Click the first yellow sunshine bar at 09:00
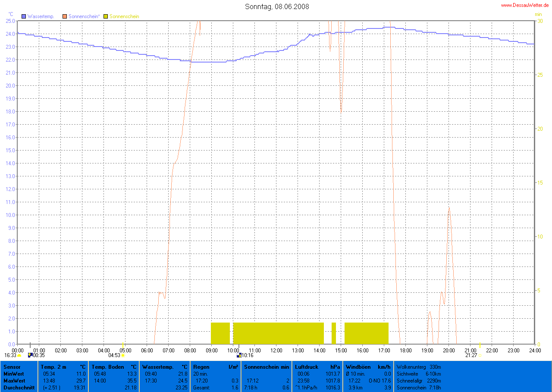The width and height of the screenshot is (552, 392). click(220, 333)
